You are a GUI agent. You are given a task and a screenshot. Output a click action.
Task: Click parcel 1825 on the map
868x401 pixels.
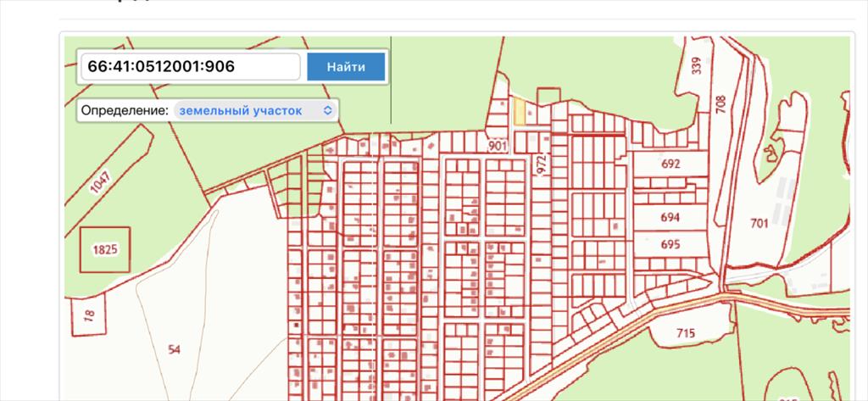(105, 249)
